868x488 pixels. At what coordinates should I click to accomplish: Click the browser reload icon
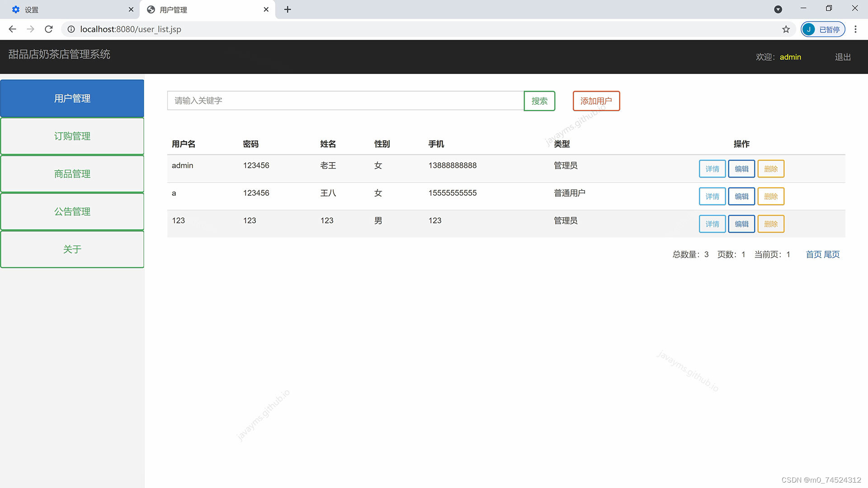pyautogui.click(x=48, y=29)
